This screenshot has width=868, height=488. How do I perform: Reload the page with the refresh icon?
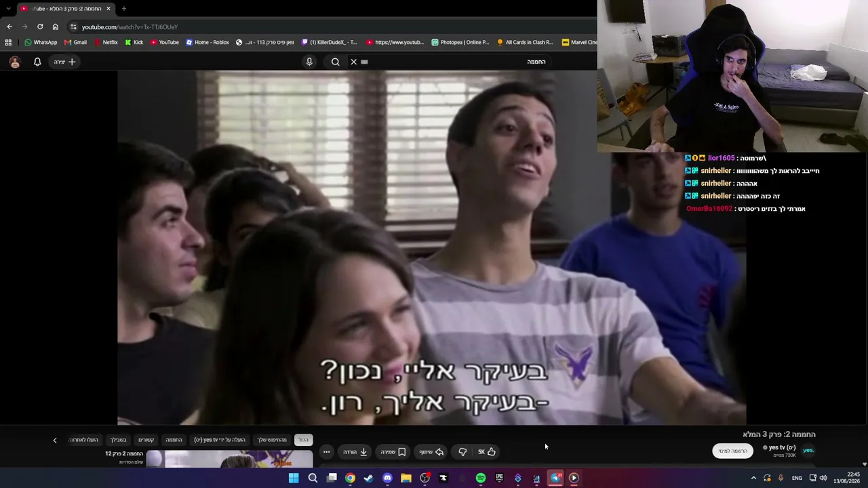[x=40, y=26]
